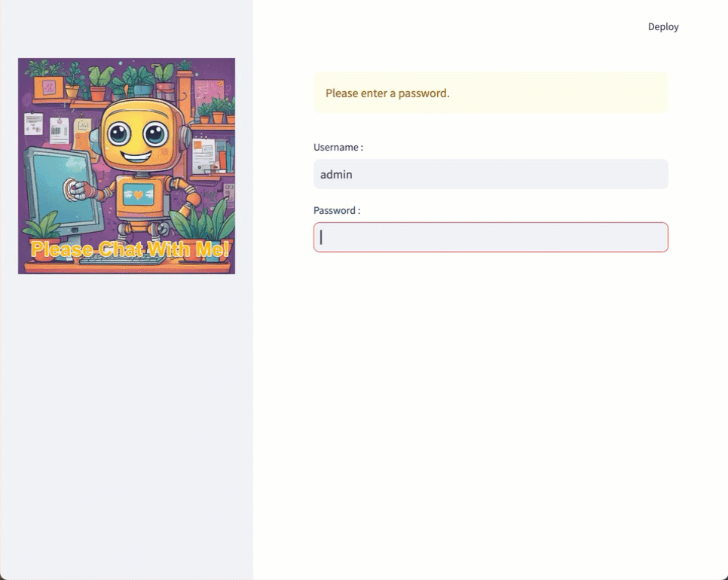Click the 'Password :' label text
This screenshot has width=728, height=580.
point(337,211)
